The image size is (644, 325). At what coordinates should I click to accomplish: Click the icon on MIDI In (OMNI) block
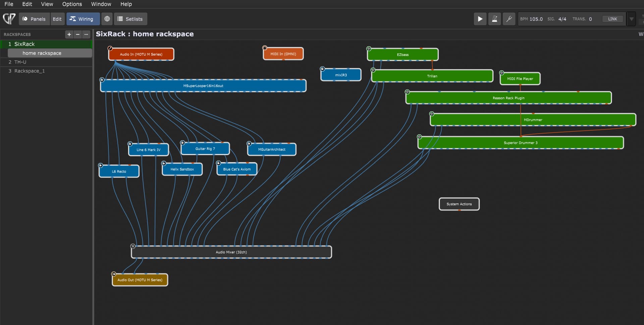pos(265,48)
